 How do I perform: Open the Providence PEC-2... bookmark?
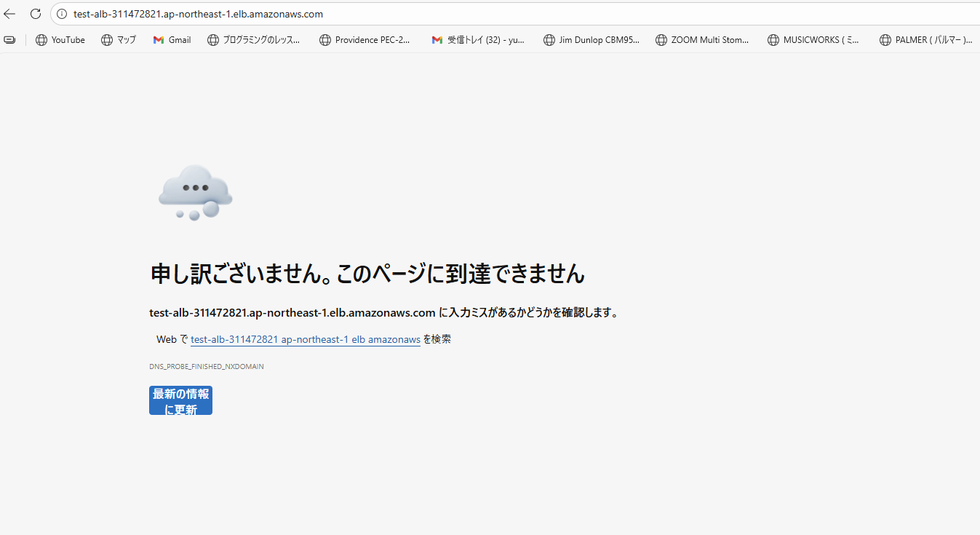click(365, 40)
